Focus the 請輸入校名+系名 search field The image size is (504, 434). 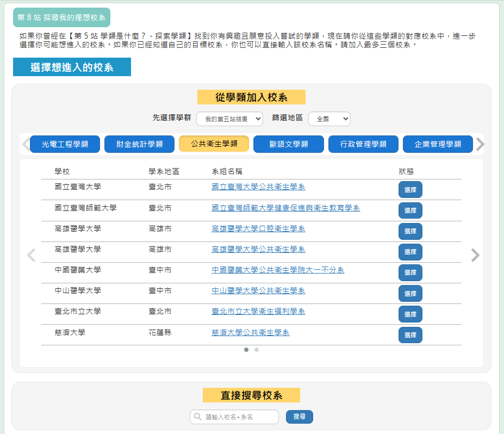[239, 417]
